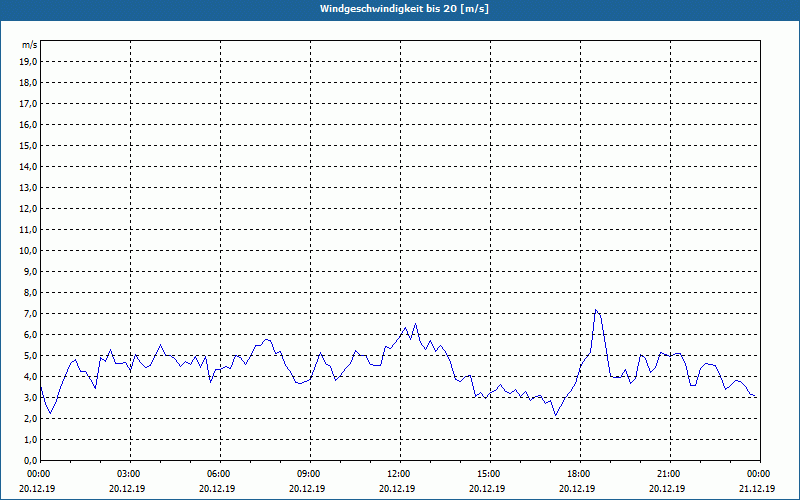
Task: Click the "m/s" unit label on the y-axis
Action: [x=30, y=45]
